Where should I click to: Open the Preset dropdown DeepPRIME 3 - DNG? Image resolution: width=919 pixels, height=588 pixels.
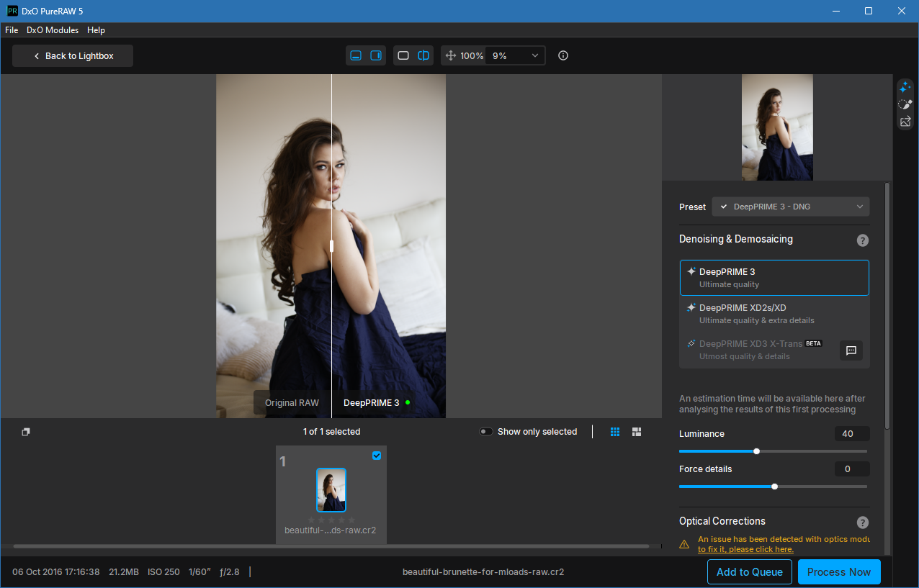(791, 207)
